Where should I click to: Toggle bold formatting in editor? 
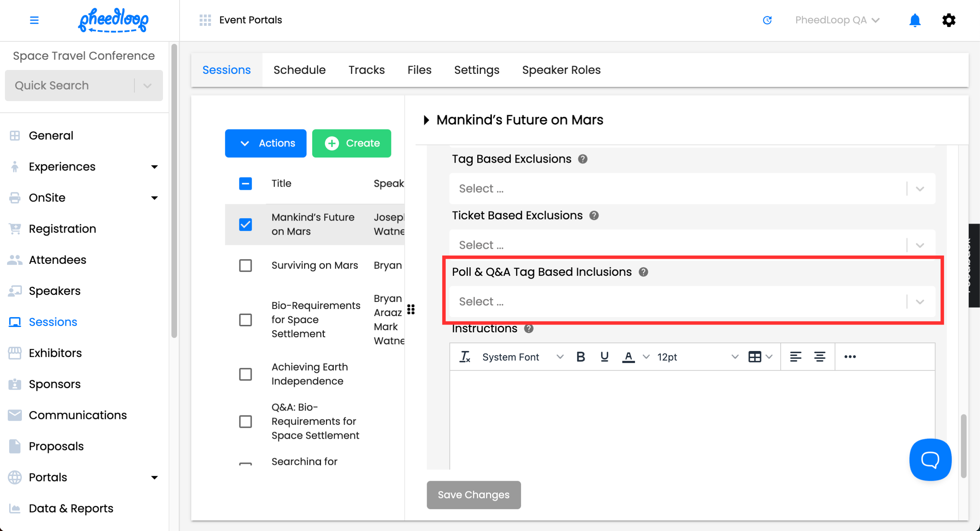click(x=580, y=357)
